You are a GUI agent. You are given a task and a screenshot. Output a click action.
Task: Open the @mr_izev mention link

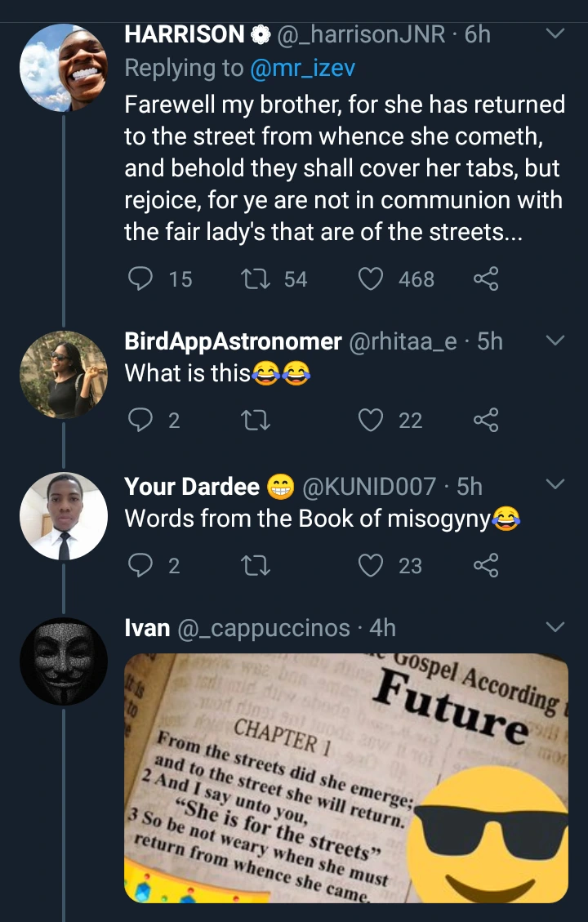tap(301, 69)
